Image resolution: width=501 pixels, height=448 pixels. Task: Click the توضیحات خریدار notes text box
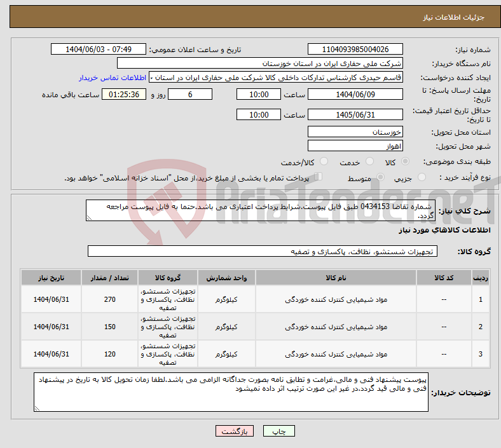tap(233, 392)
